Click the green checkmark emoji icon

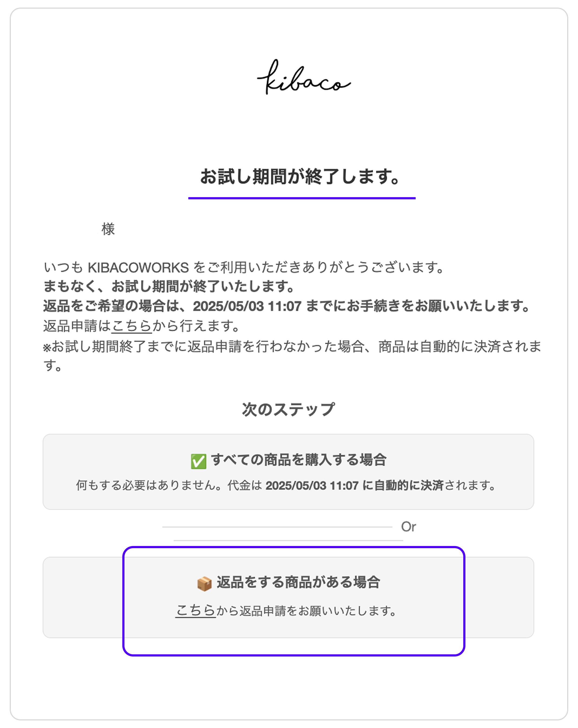coord(198,461)
